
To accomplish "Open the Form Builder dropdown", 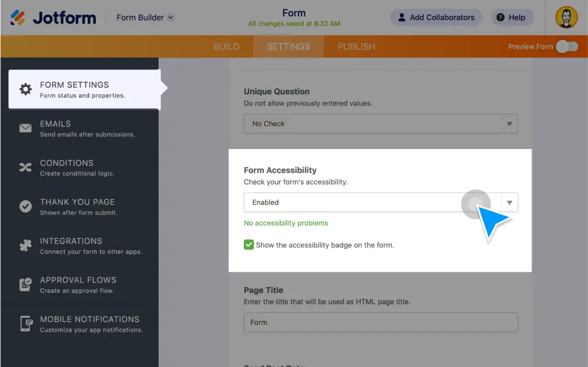I will point(145,18).
